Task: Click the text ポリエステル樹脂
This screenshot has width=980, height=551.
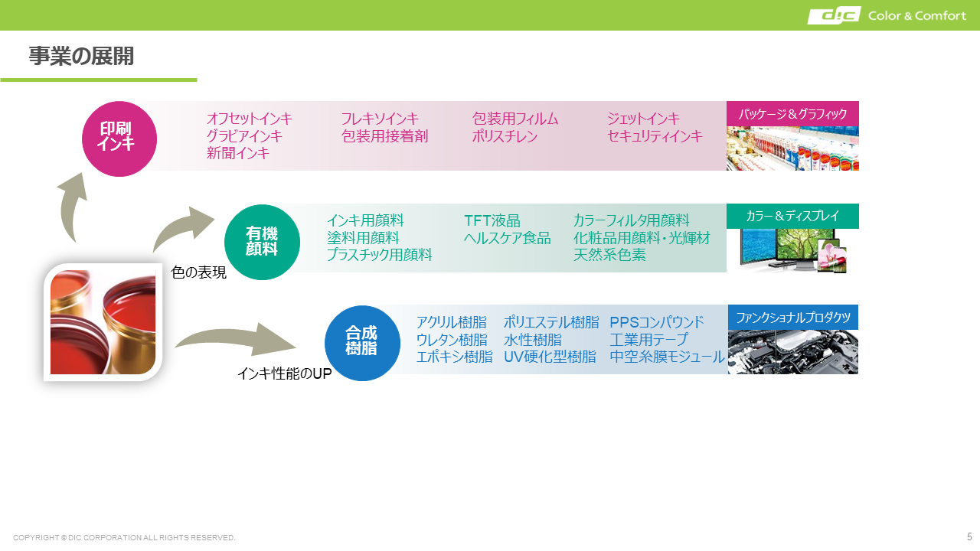Action: pos(551,322)
